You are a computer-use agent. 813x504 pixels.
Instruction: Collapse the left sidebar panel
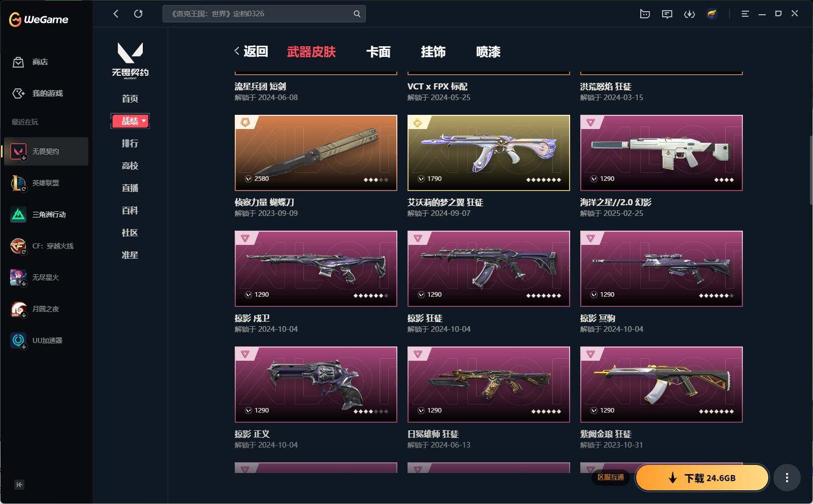coord(19,485)
